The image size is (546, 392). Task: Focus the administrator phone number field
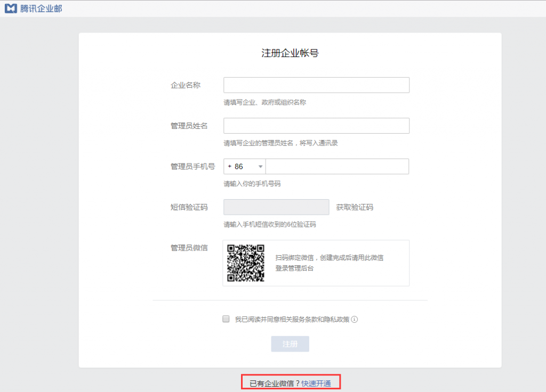click(337, 167)
